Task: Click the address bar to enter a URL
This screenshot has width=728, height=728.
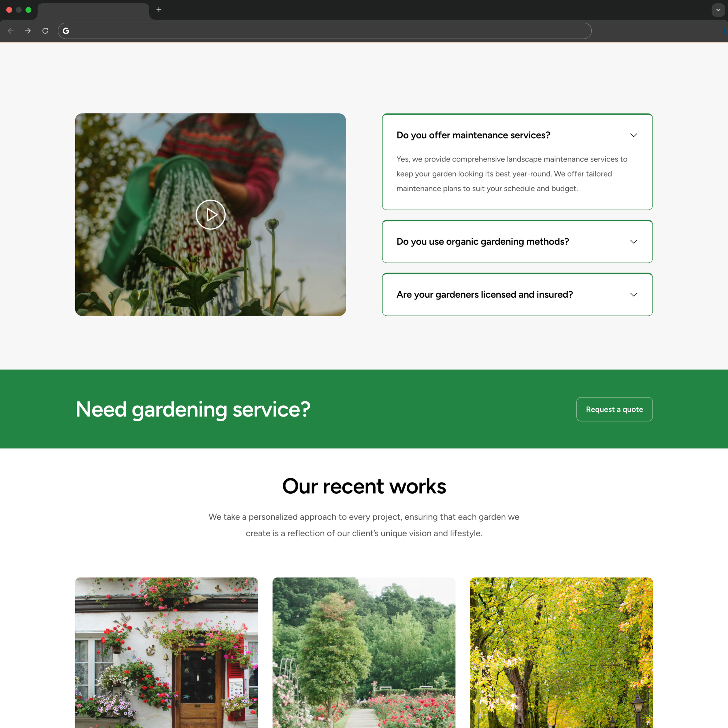Action: pos(324,31)
